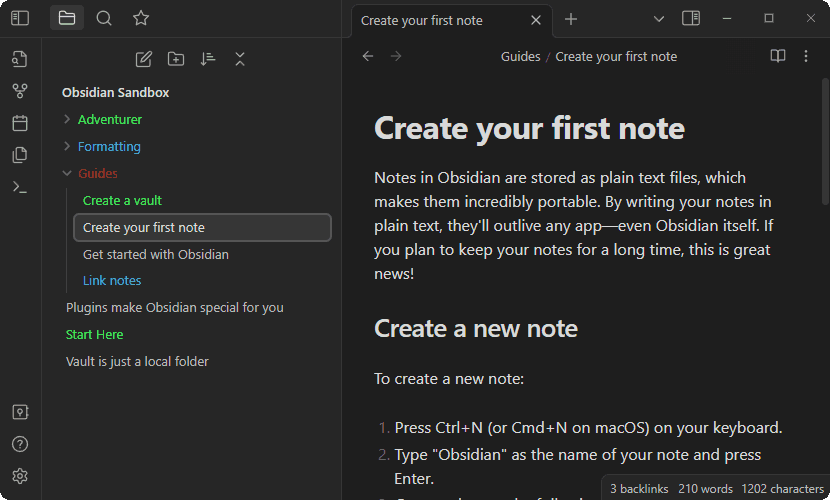This screenshot has height=500, width=830.
Task: Open note's more options menu
Action: click(806, 56)
